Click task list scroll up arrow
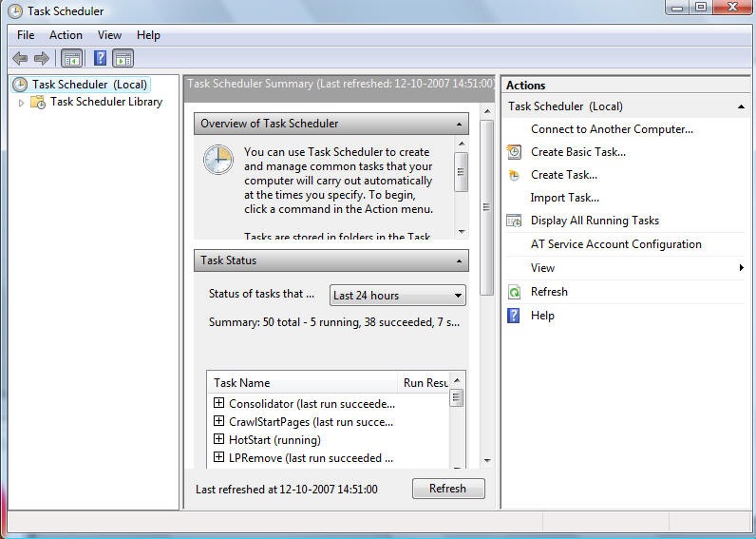 [x=457, y=380]
